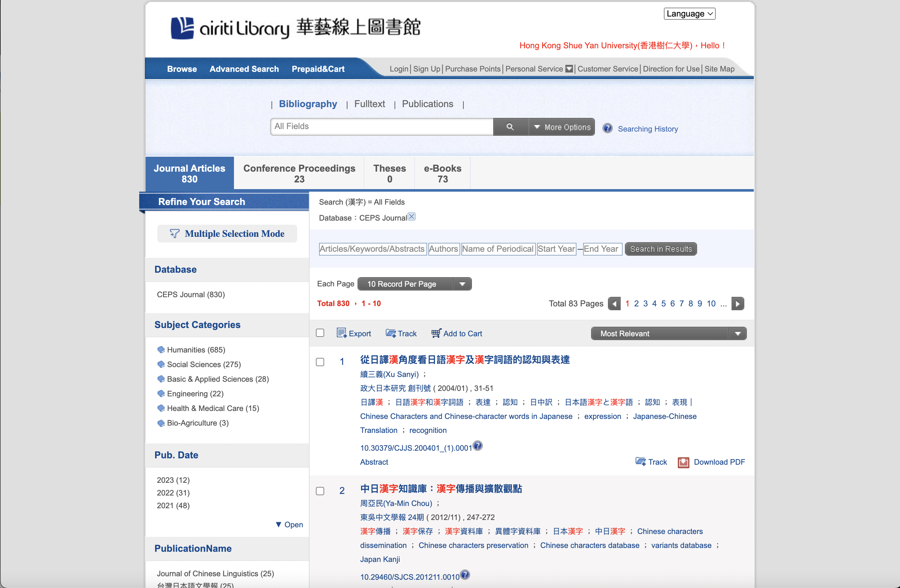Expand Pub. Date list with Open
Viewport: 900px width, 588px height.
(x=289, y=524)
